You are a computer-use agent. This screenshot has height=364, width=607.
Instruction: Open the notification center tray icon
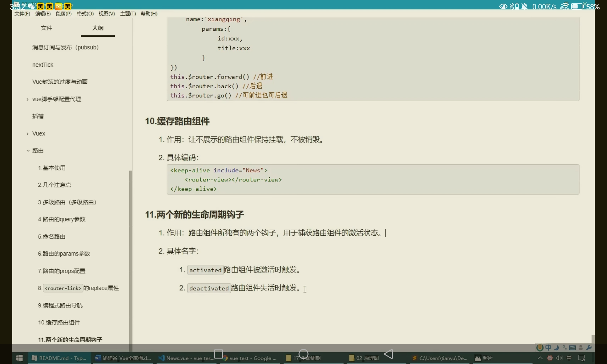(x=582, y=358)
